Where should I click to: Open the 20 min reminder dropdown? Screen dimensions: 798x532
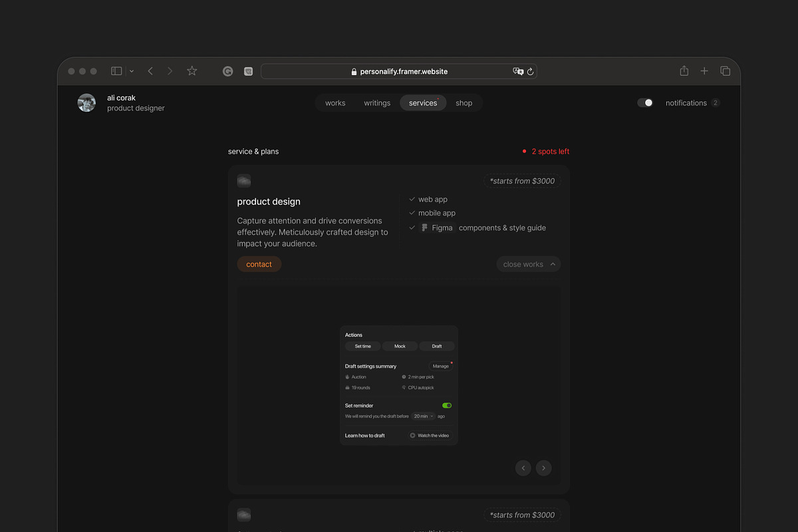tap(423, 416)
